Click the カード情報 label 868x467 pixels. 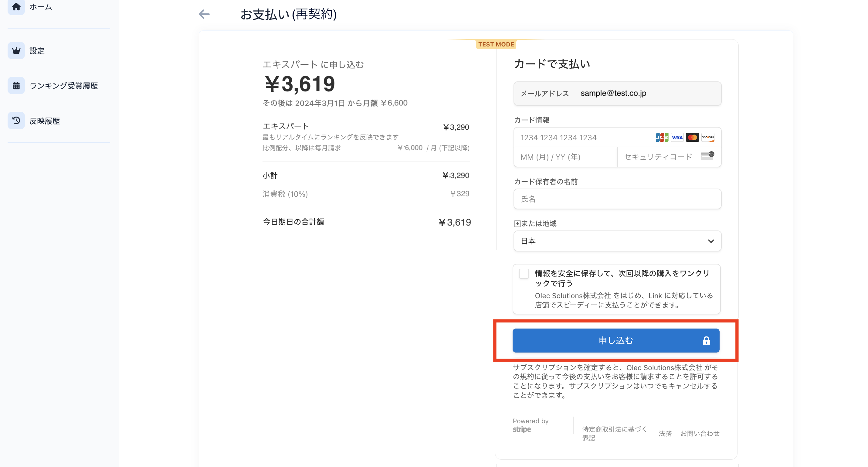pos(531,120)
